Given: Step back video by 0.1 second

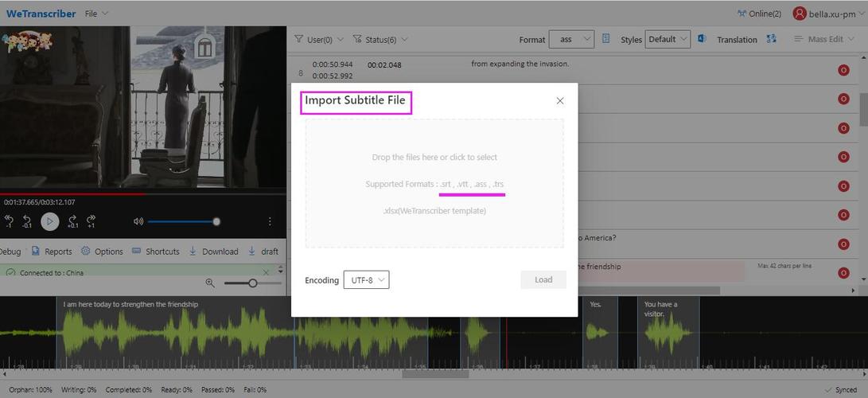Looking at the screenshot, I should [x=27, y=221].
